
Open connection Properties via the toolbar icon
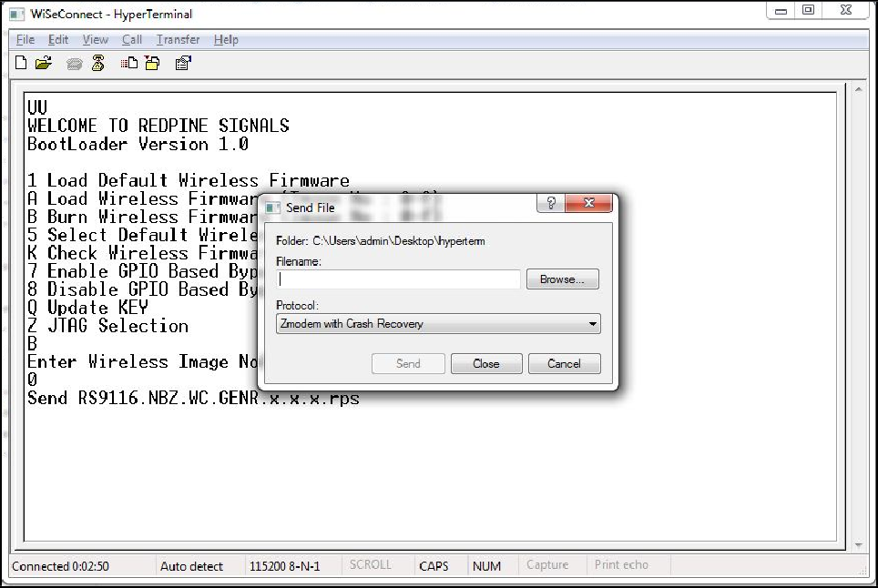(x=182, y=63)
